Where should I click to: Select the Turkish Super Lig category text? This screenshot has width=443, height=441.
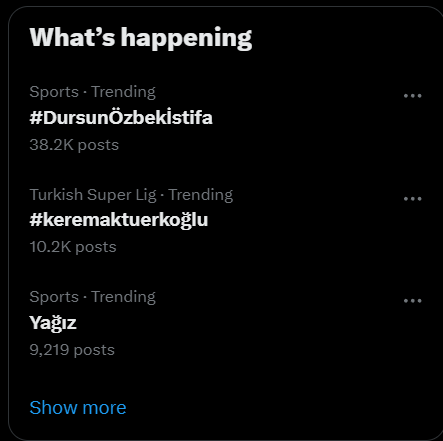click(x=93, y=195)
